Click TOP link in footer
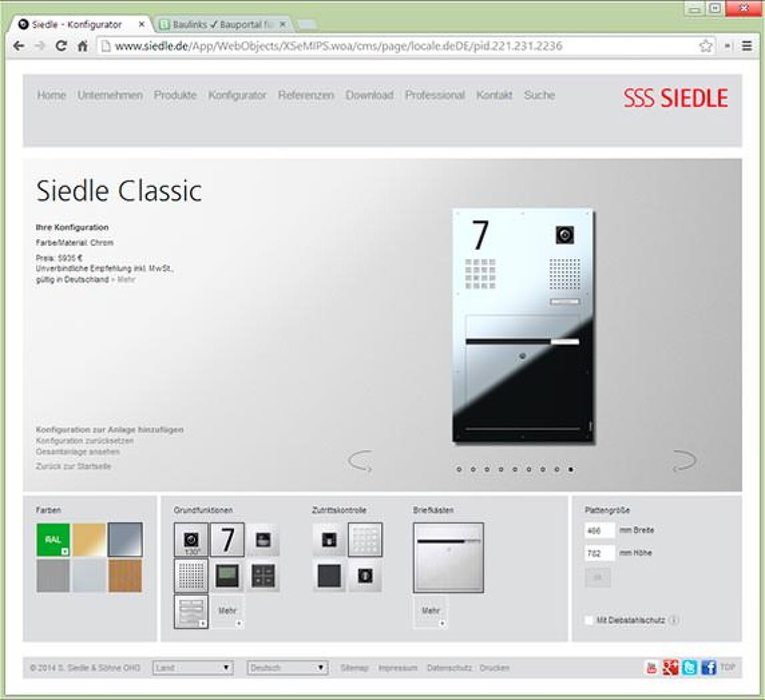 (x=728, y=667)
